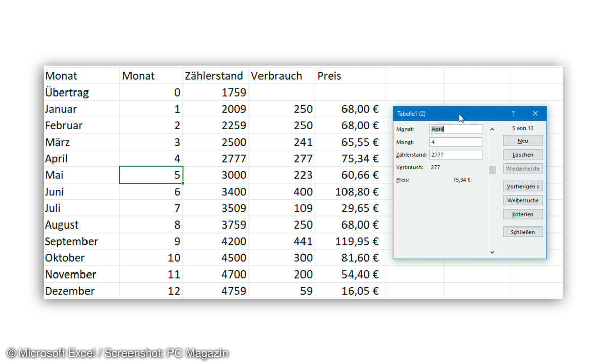Select the price cell 29,65 €
This screenshot has width=607, height=364.
[350, 208]
